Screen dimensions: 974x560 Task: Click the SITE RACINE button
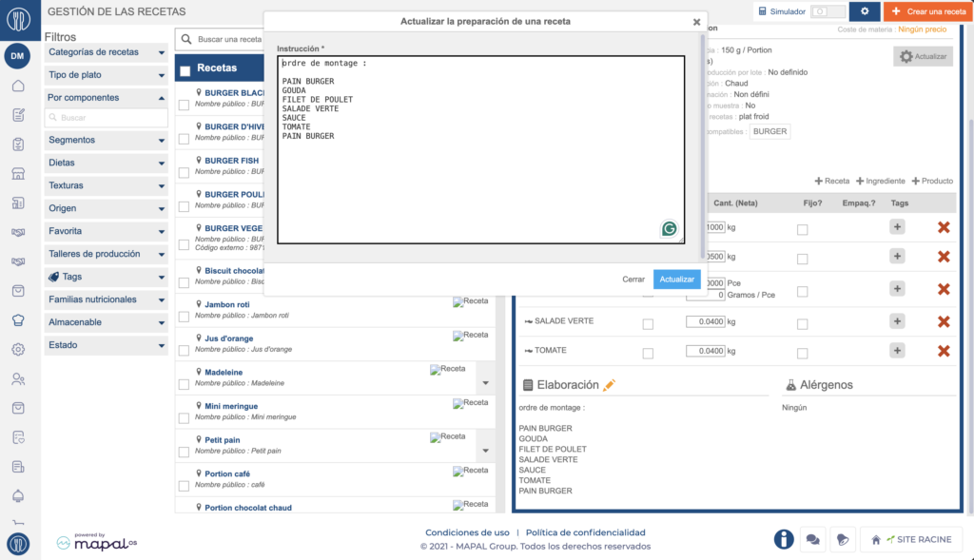(911, 539)
